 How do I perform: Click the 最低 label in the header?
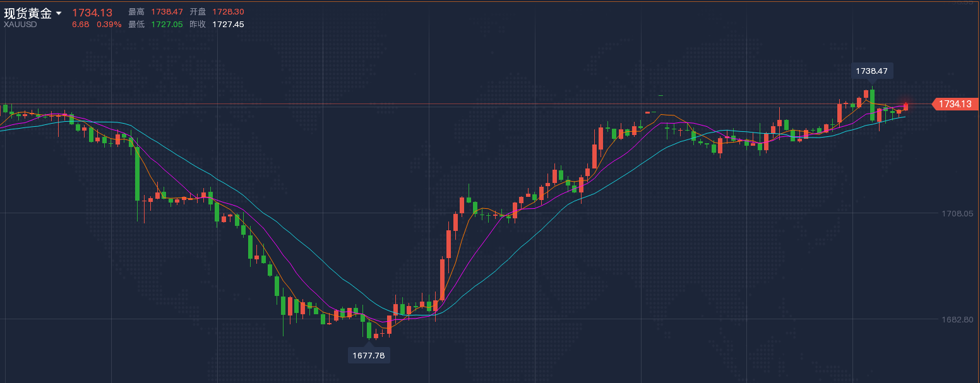[136, 25]
